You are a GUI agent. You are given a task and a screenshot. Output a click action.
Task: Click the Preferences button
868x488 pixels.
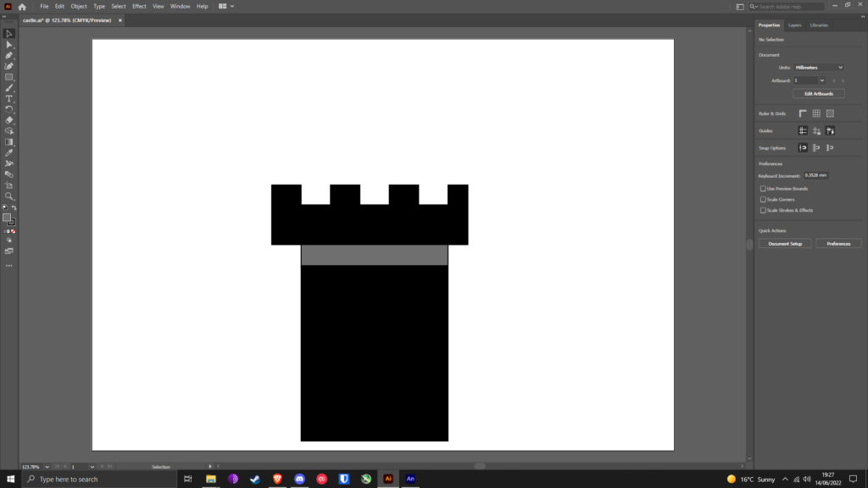tap(838, 243)
